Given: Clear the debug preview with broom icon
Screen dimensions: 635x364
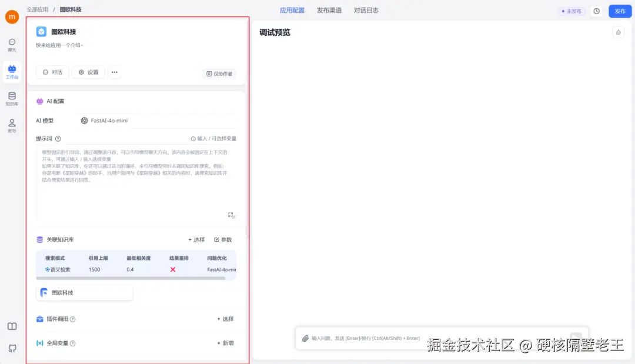Looking at the screenshot, I should pos(619,32).
